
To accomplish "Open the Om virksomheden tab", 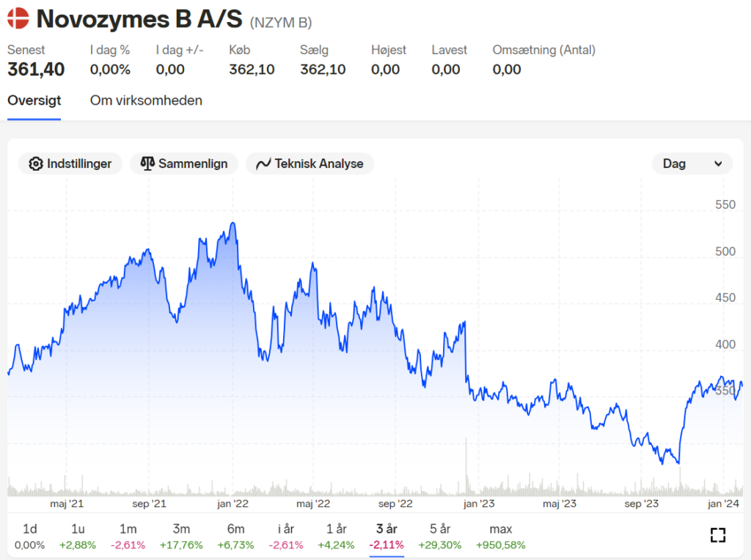I will pyautogui.click(x=146, y=100).
